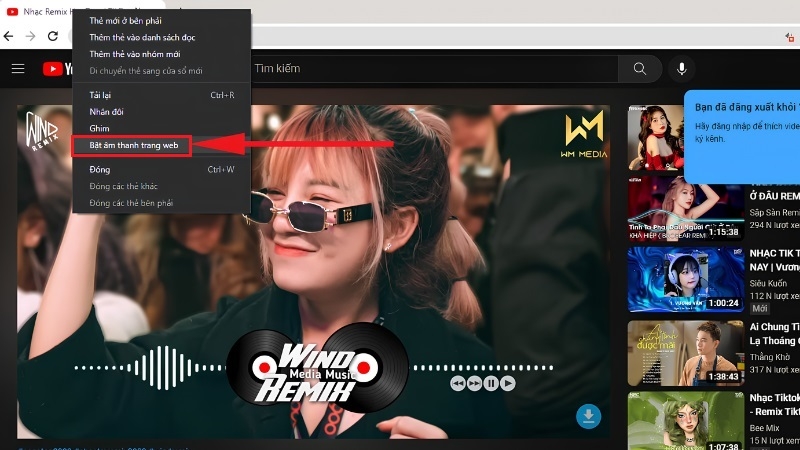Image resolution: width=800 pixels, height=450 pixels.
Task: Click '317 N lượt xem' text
Action: point(774,369)
